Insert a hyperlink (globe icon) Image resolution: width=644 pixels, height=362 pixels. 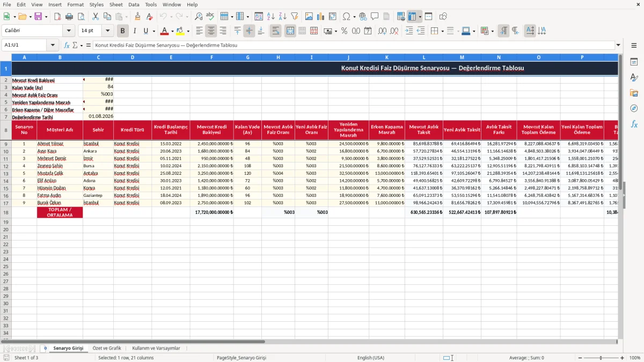(363, 17)
